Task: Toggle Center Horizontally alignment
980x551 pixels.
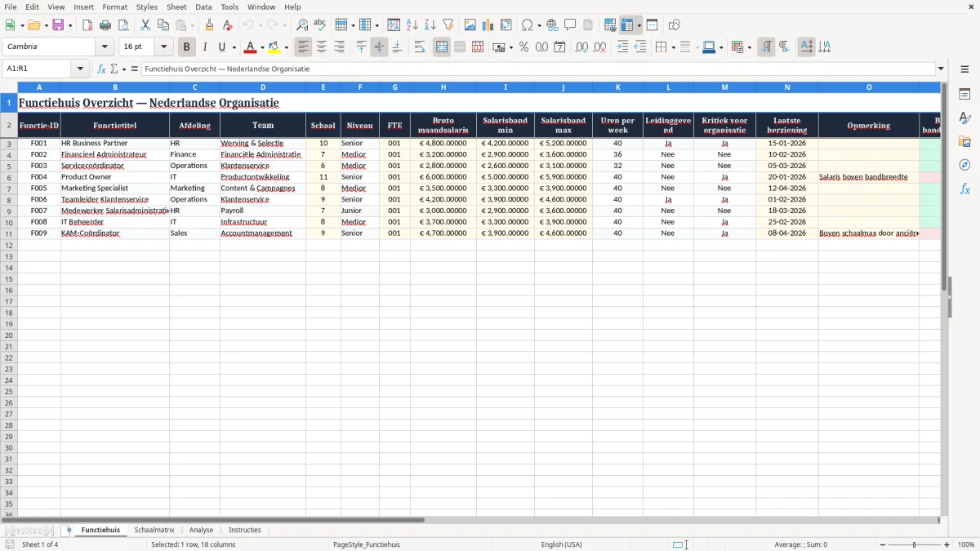Action: (321, 47)
